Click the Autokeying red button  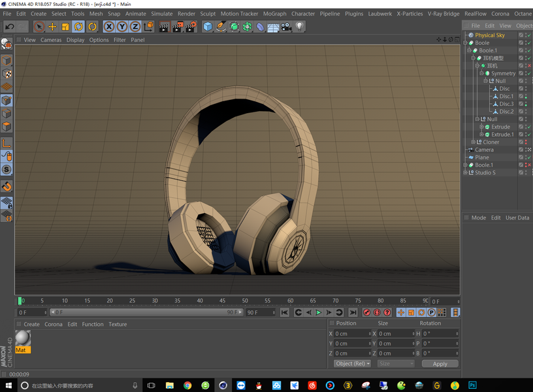[x=377, y=312]
